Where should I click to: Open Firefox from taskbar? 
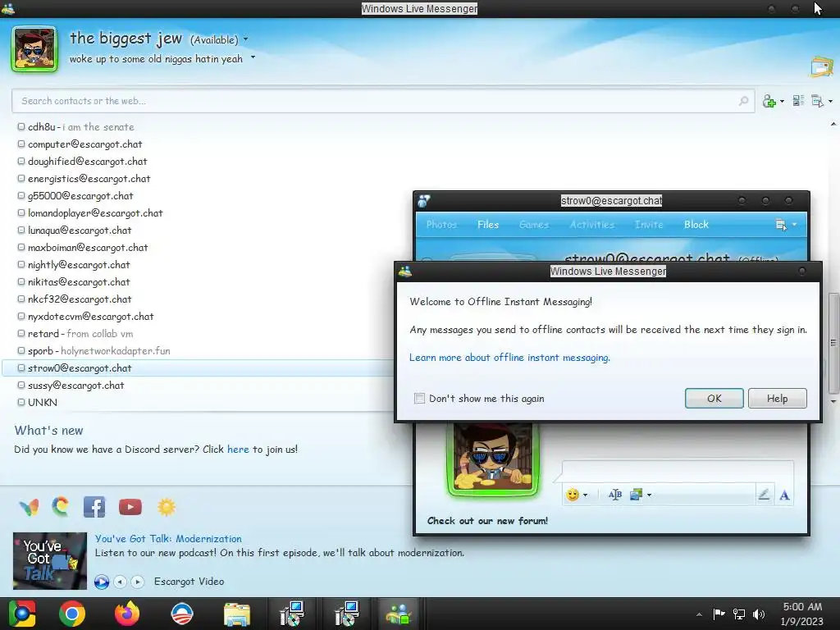[127, 614]
